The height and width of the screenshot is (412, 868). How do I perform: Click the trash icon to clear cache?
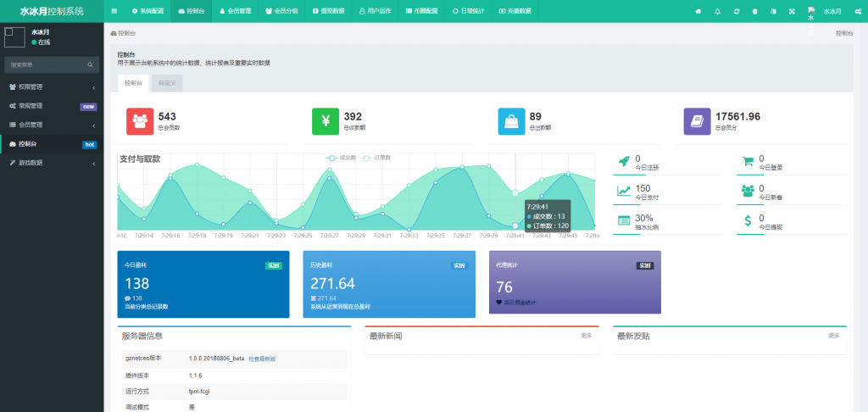754,11
